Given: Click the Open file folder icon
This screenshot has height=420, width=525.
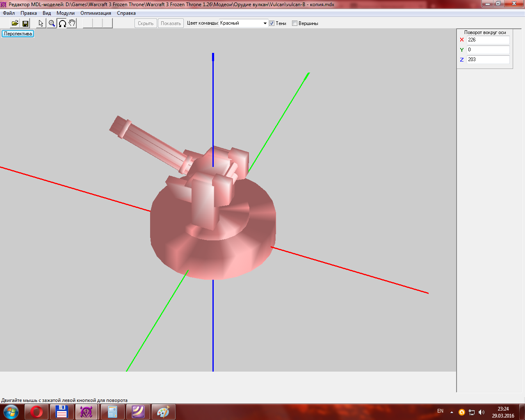Looking at the screenshot, I should (15, 23).
